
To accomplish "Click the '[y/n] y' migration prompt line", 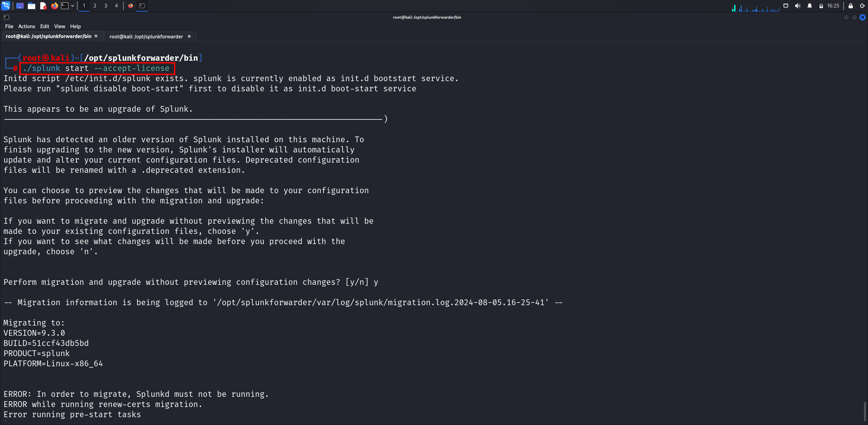I will (191, 282).
